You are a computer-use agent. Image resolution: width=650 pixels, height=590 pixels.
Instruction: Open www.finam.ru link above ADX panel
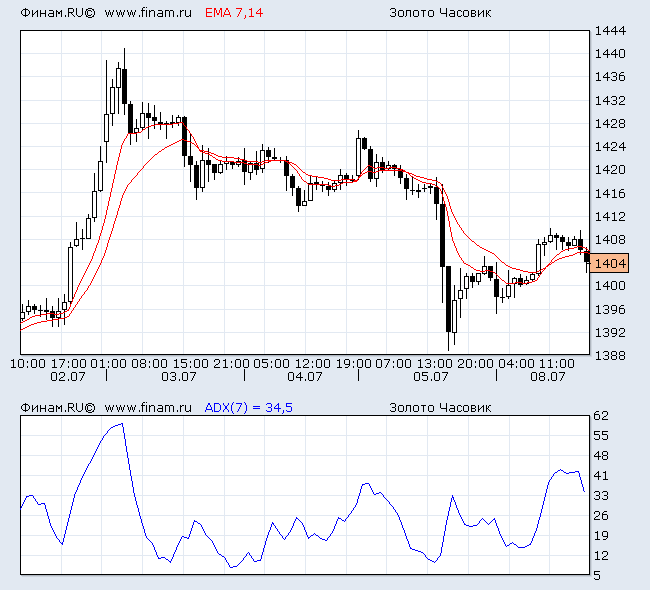pyautogui.click(x=148, y=408)
